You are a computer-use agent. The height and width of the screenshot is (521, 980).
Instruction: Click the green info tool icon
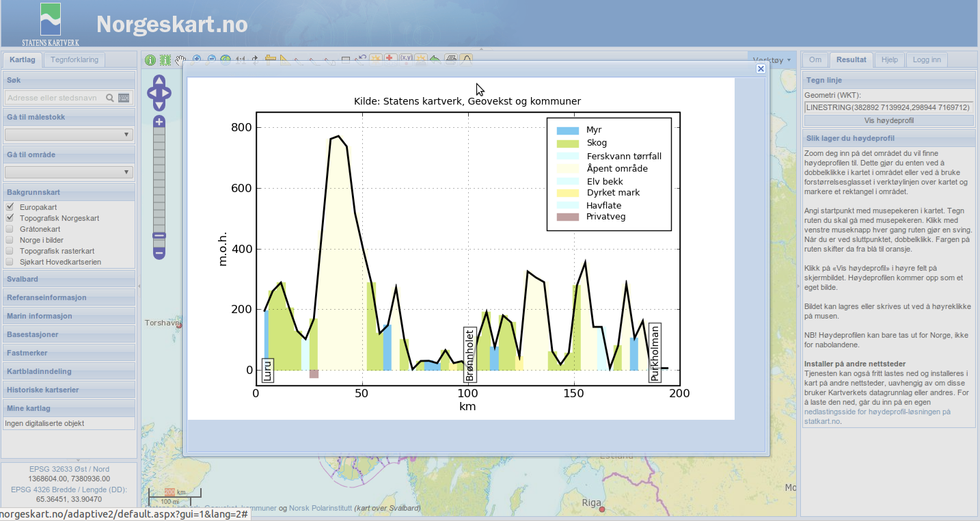point(150,60)
